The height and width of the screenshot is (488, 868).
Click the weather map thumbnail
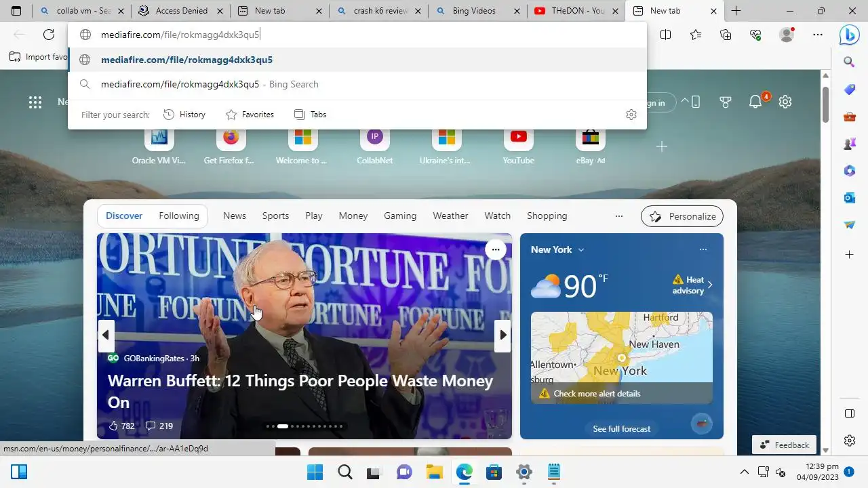[x=621, y=358]
